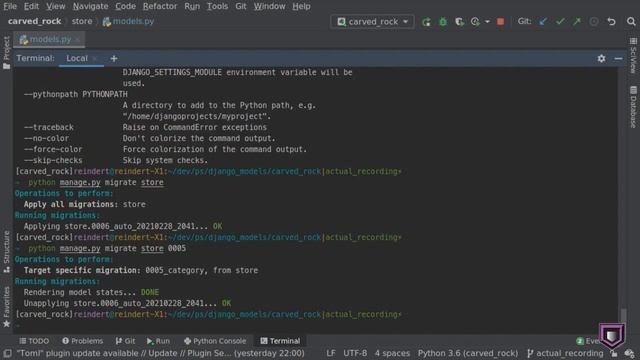Image resolution: width=640 pixels, height=360 pixels.
Task: Open terminal settings gear
Action: [x=601, y=59]
